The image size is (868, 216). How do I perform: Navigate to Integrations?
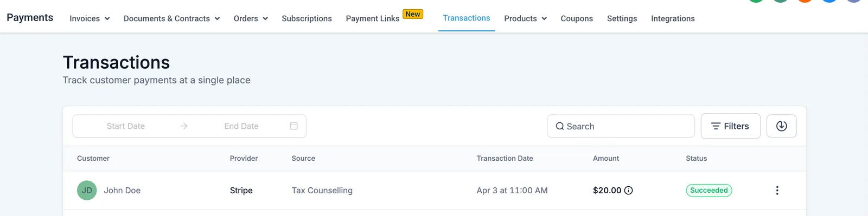tap(673, 18)
